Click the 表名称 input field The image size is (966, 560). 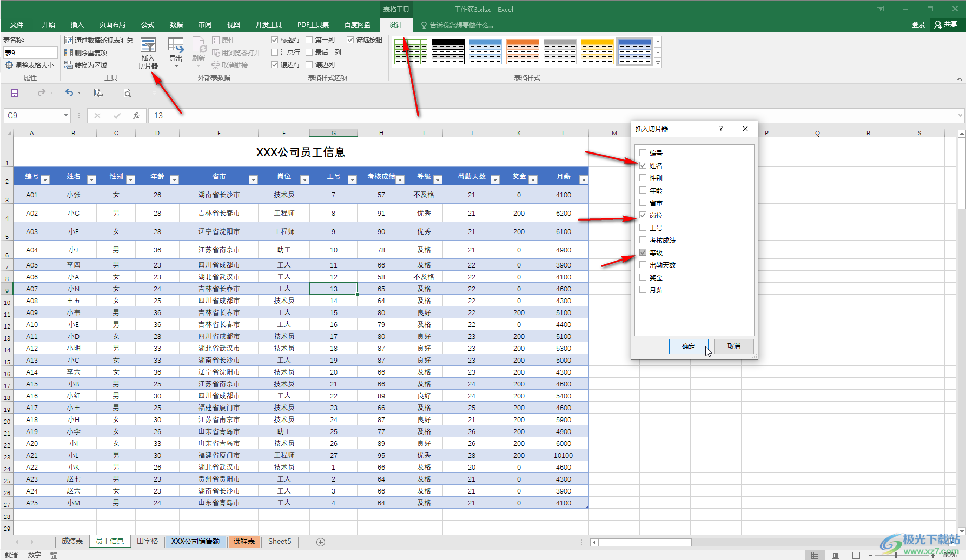(x=30, y=52)
